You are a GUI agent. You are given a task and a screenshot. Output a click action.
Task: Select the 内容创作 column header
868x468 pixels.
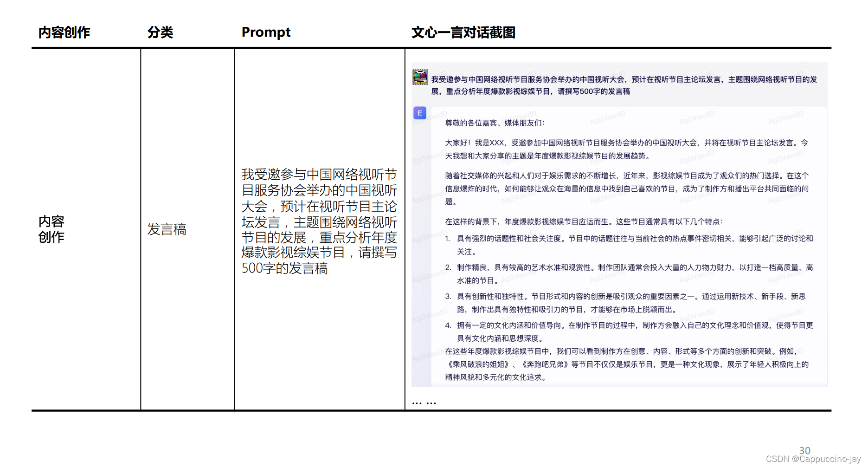[x=64, y=32]
